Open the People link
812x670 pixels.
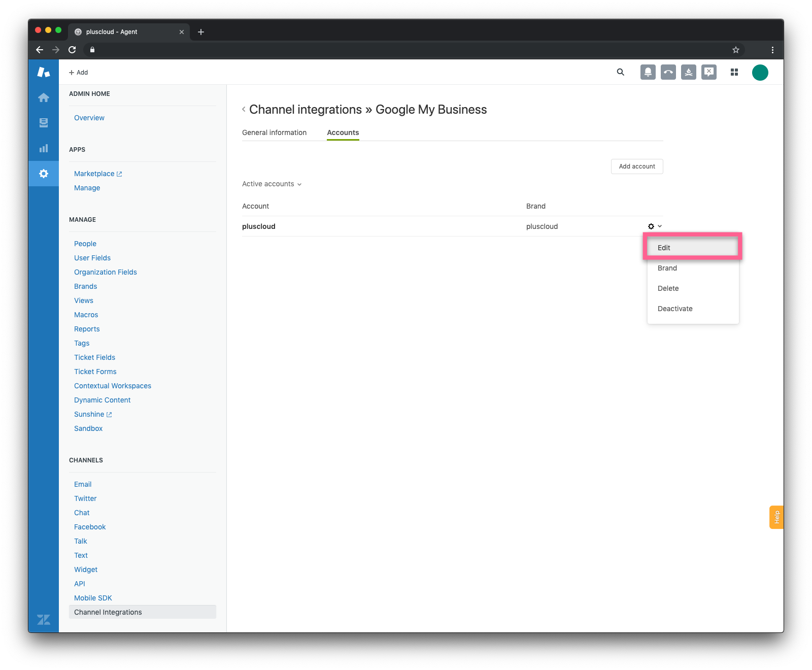pyautogui.click(x=85, y=244)
